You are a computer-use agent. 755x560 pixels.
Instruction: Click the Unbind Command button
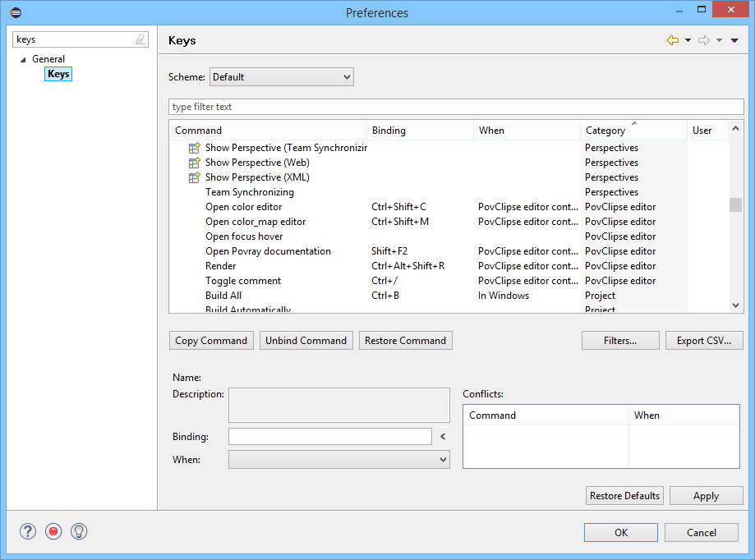306,341
